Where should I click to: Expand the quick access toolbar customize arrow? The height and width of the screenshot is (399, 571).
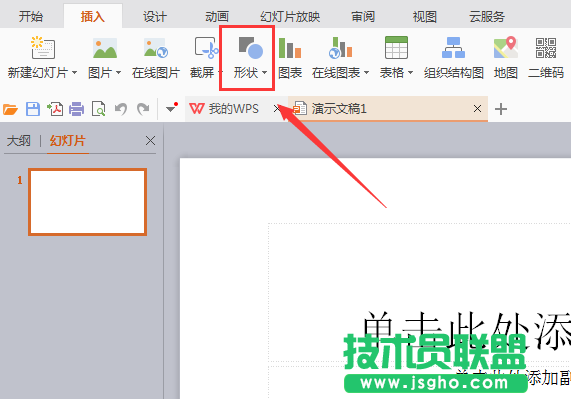coord(170,108)
